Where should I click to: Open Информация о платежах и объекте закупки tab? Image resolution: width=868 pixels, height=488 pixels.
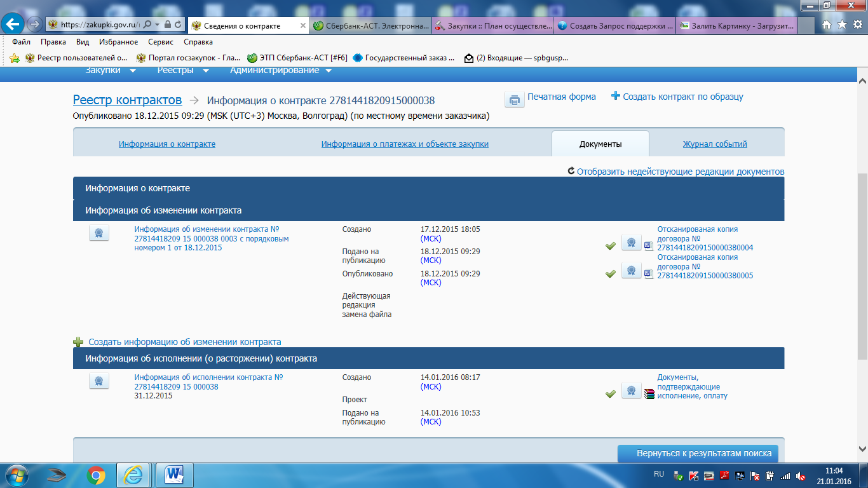coord(405,144)
